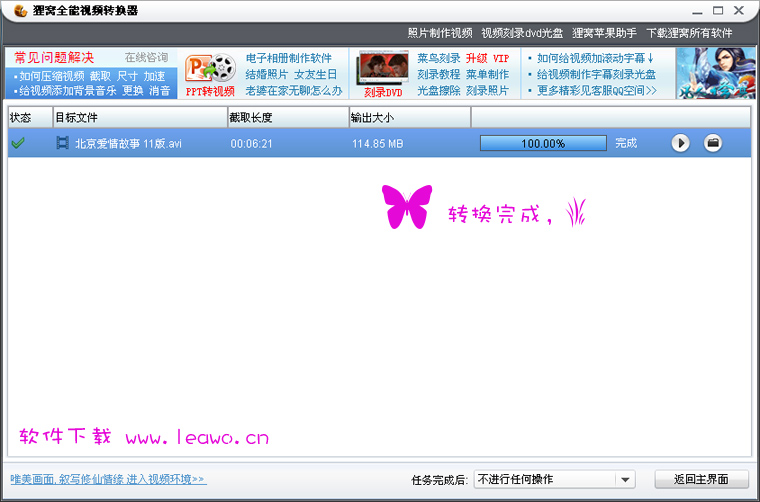760x502 pixels.
Task: Open 视频刻录dvd光盘 menu link
Action: tap(522, 33)
